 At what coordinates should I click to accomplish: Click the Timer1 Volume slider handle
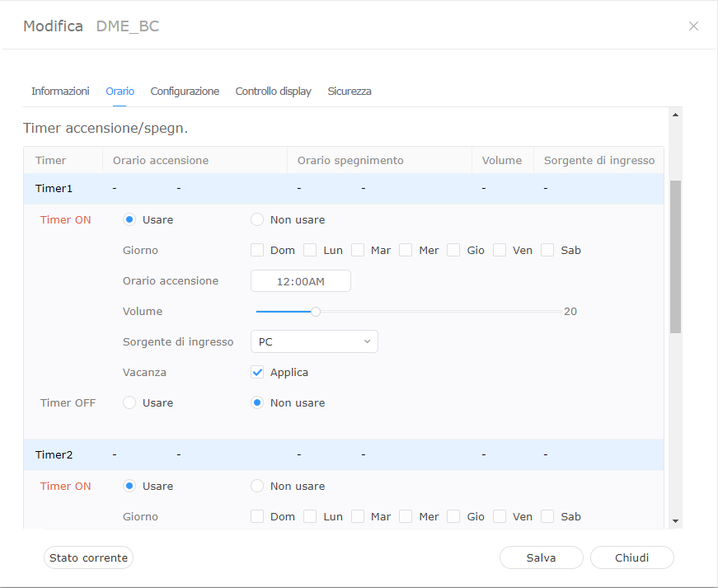(316, 312)
